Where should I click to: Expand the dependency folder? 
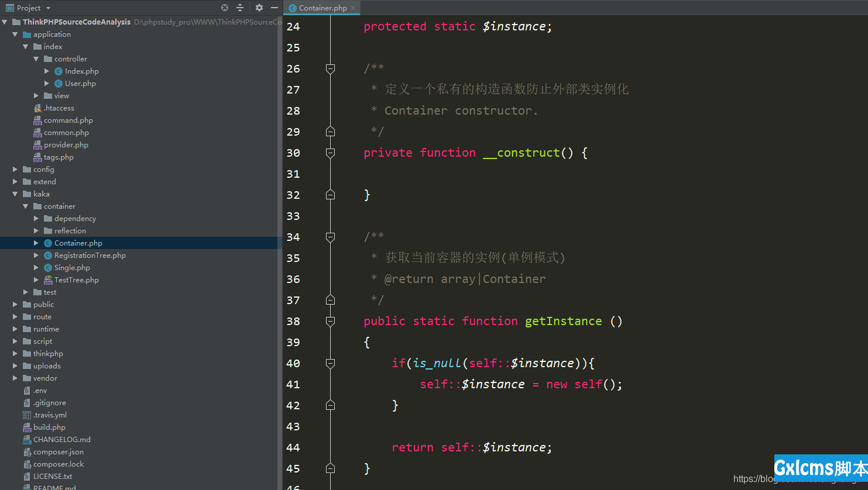(x=36, y=219)
